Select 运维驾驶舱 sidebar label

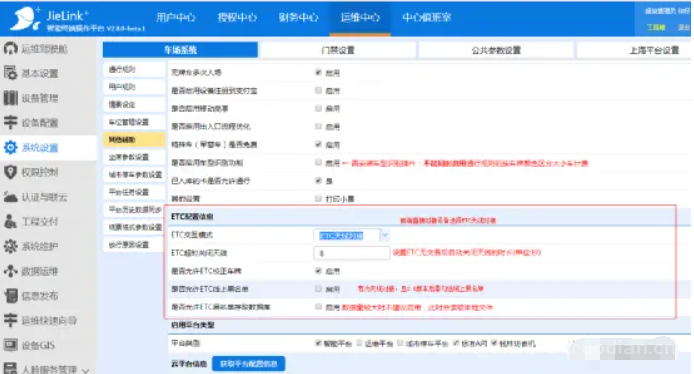click(x=45, y=49)
